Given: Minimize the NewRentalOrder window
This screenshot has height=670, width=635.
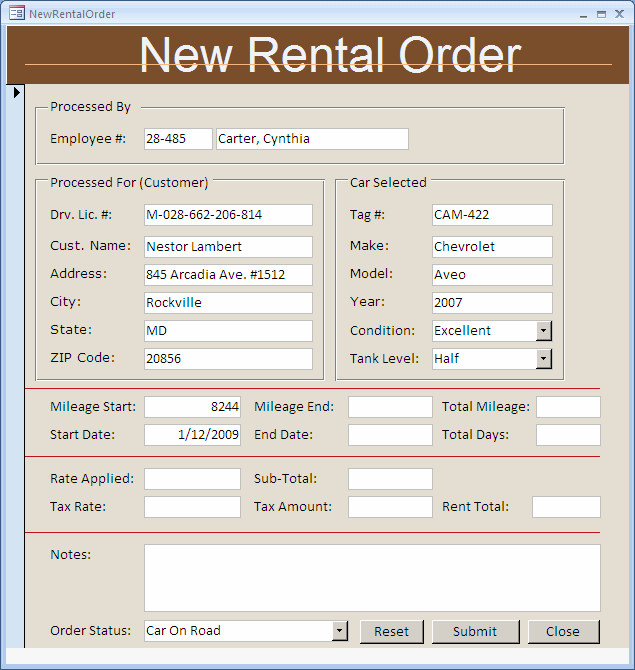Looking at the screenshot, I should [583, 15].
